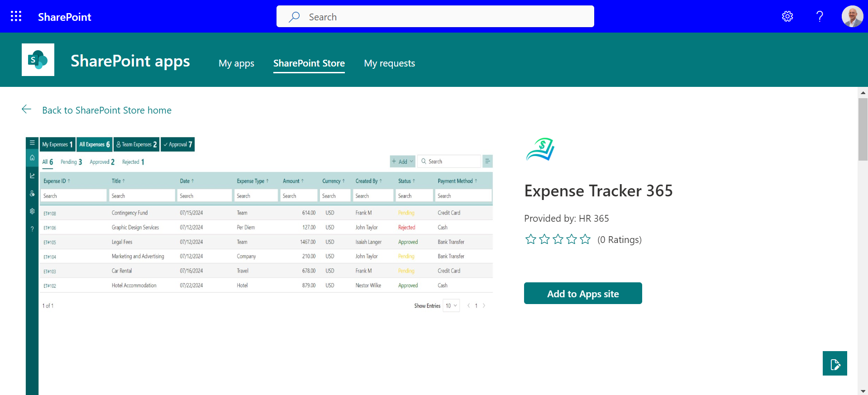Click the page scrollbar down arrow

pos(863,391)
